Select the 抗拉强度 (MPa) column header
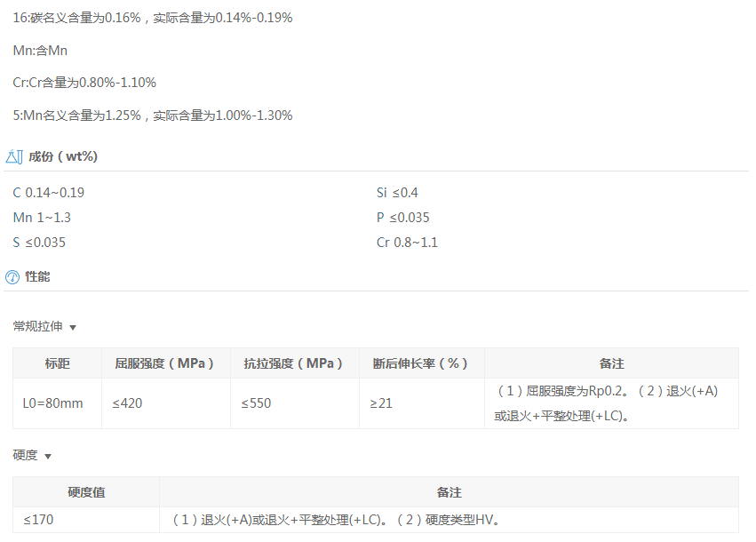Screen dimensions: 756x542 (x=294, y=363)
